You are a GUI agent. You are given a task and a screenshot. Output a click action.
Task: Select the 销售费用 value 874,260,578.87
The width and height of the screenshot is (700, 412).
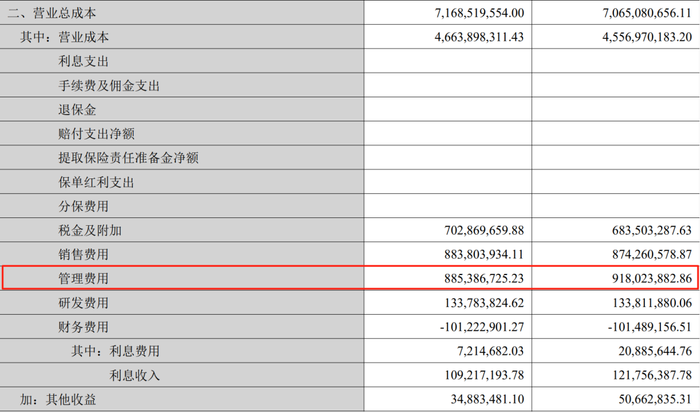652,254
